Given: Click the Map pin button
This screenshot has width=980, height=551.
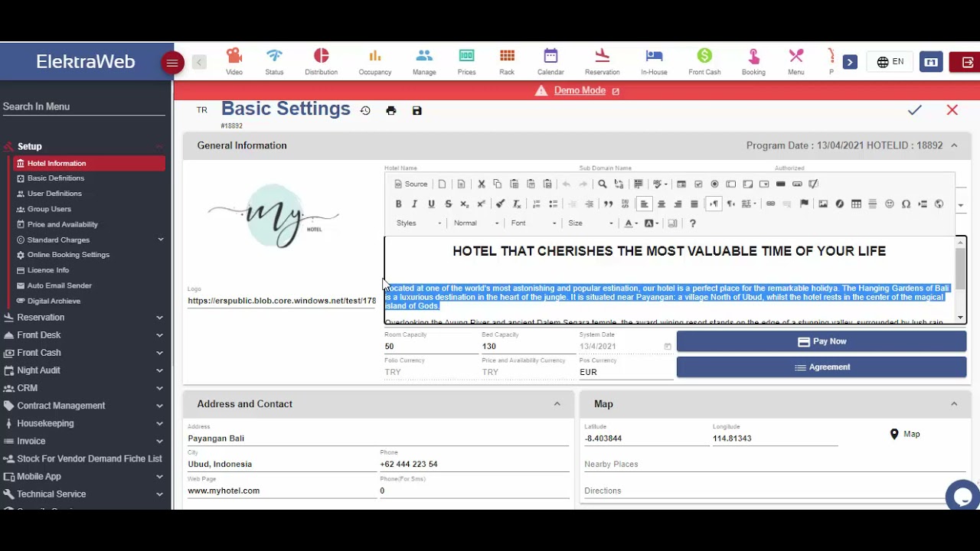Looking at the screenshot, I should pyautogui.click(x=904, y=434).
